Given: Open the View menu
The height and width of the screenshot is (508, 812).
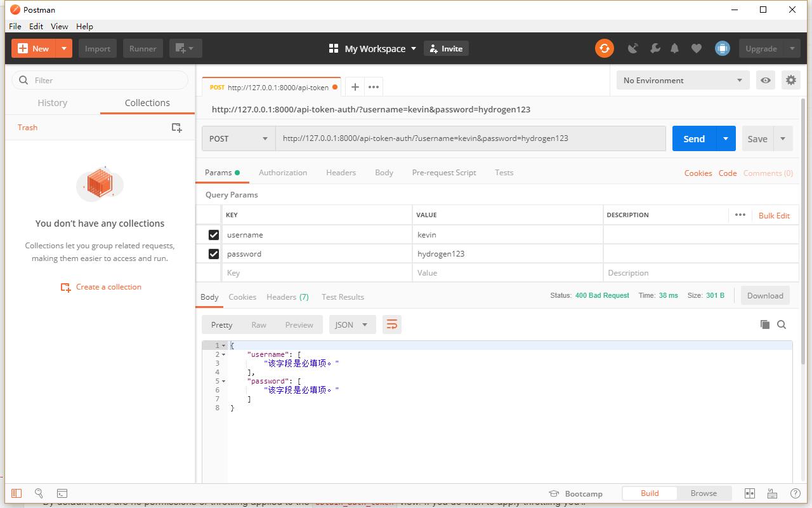Looking at the screenshot, I should tap(59, 26).
